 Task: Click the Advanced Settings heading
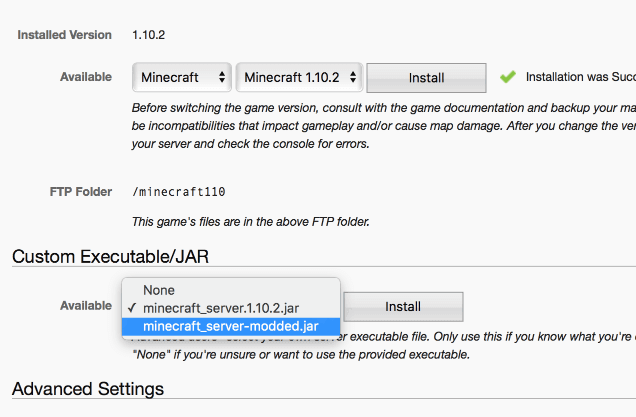coord(88,388)
